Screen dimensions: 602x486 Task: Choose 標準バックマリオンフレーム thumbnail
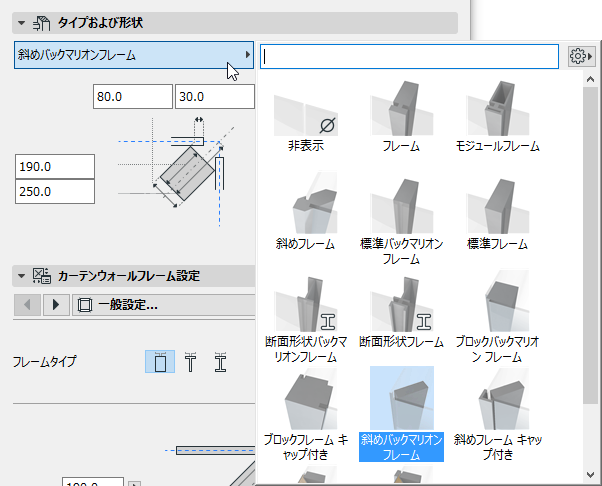click(x=402, y=207)
